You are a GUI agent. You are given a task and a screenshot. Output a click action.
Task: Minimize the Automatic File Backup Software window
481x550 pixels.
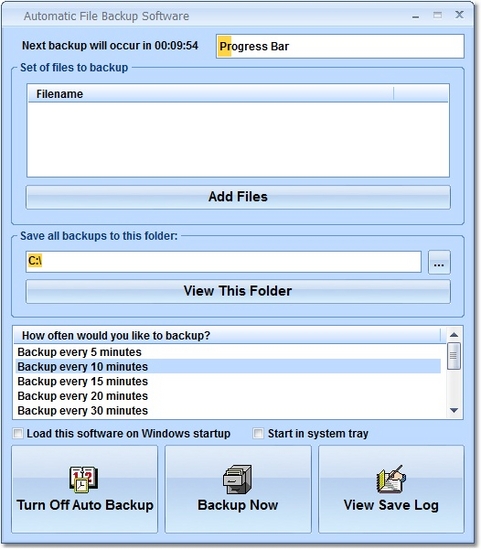pyautogui.click(x=416, y=16)
